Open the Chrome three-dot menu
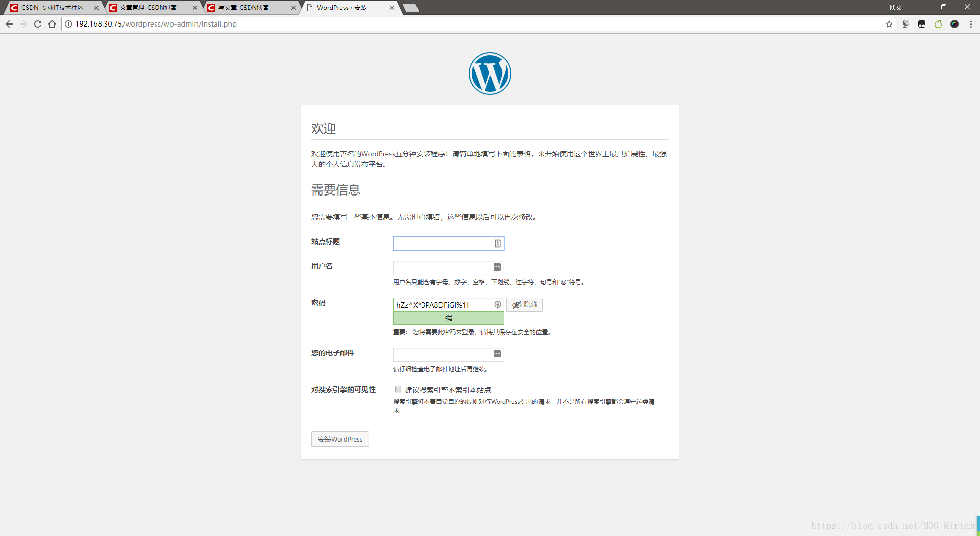Screen dimensions: 980x536 coord(971,24)
